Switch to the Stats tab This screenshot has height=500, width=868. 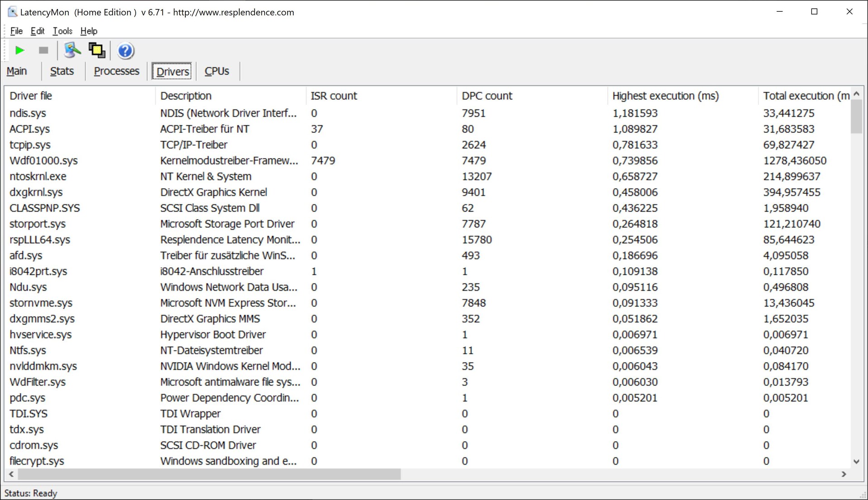pyautogui.click(x=62, y=71)
